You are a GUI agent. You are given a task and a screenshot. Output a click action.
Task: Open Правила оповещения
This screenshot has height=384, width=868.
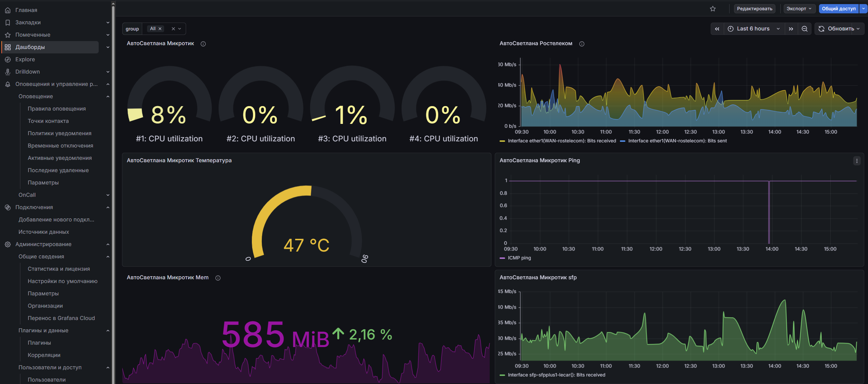(57, 109)
